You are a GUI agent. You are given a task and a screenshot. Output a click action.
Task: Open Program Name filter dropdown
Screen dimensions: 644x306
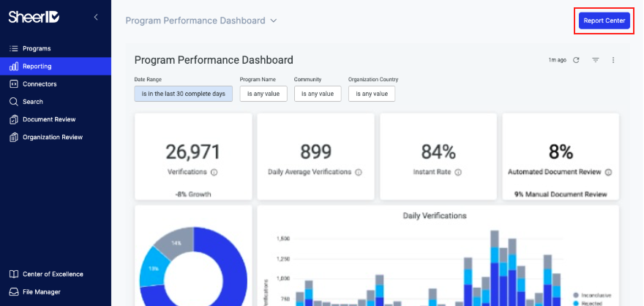(263, 94)
